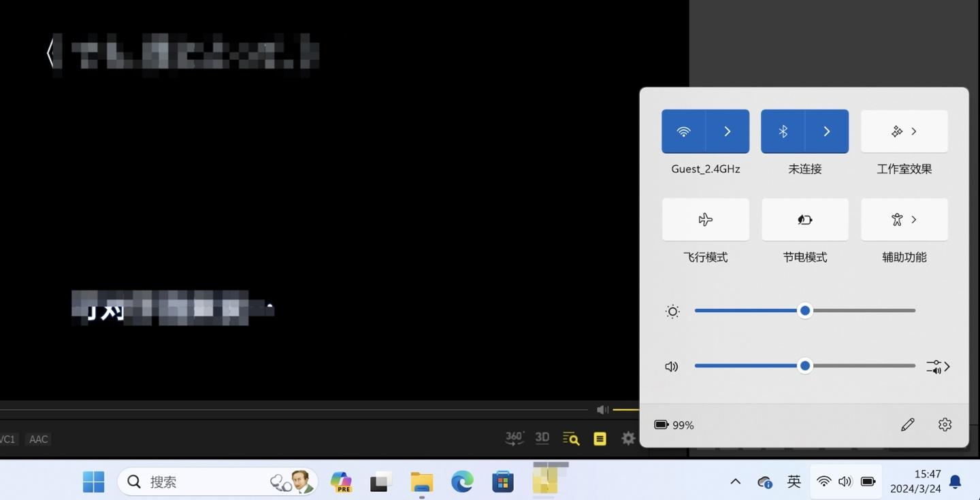Click the 99% battery status
This screenshot has height=500, width=980.
point(674,425)
